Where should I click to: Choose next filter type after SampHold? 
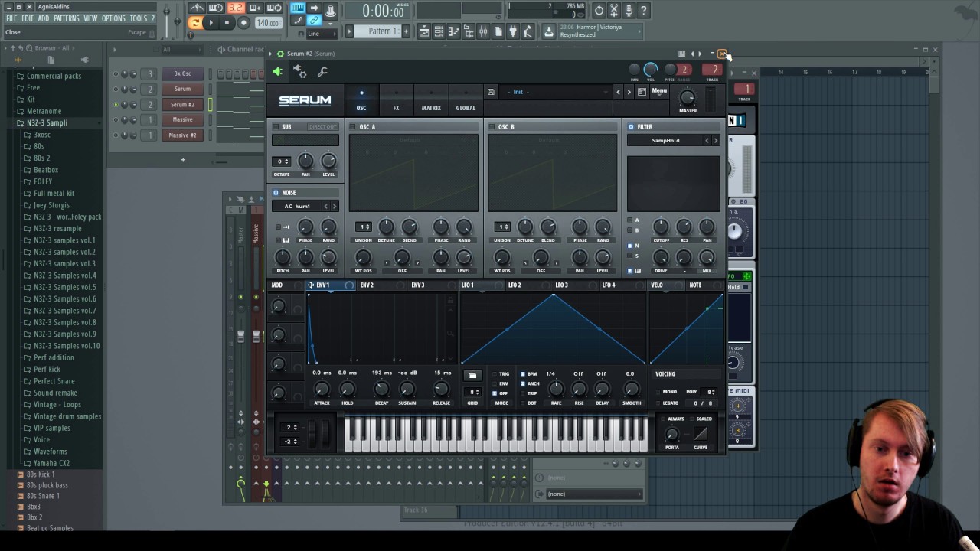[716, 141]
